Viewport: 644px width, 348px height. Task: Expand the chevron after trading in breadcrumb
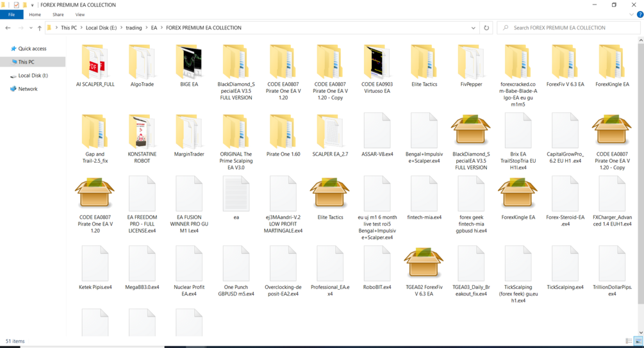(146, 28)
